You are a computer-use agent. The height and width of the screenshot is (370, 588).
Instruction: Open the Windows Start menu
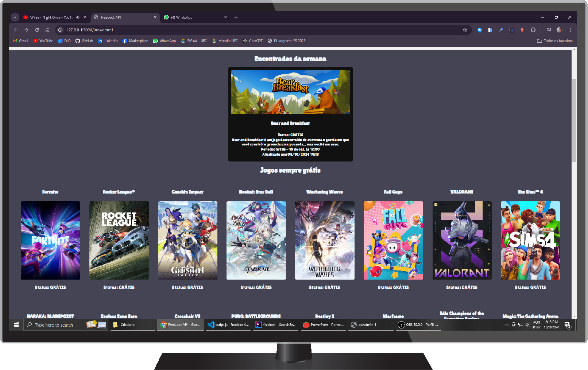tap(16, 325)
